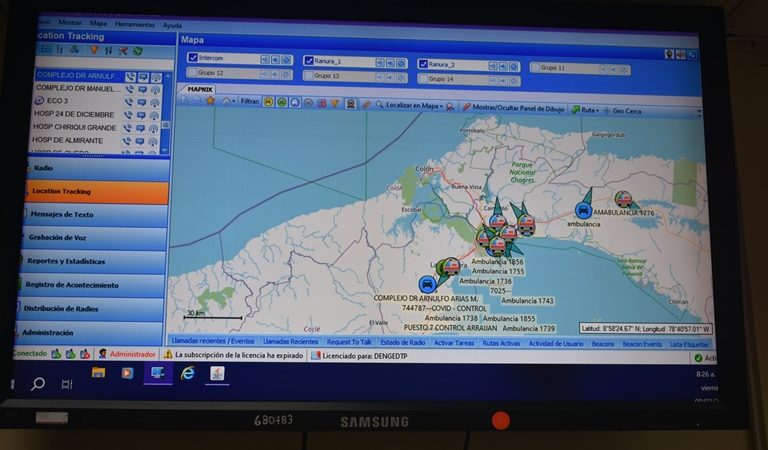The height and width of the screenshot is (450, 768).
Task: Click the tree view icon in Location Tracking
Action: point(60,49)
